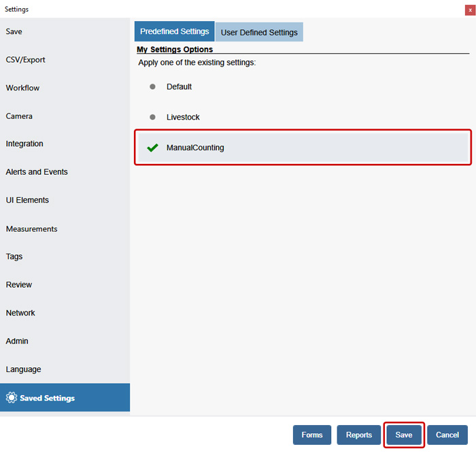Open the Camera settings section
This screenshot has height=453, width=476.
[19, 116]
